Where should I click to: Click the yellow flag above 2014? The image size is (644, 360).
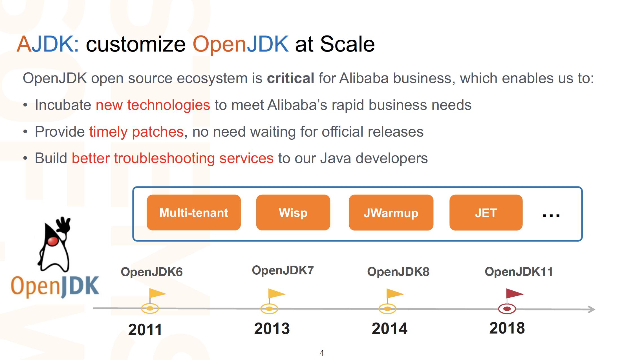point(394,294)
